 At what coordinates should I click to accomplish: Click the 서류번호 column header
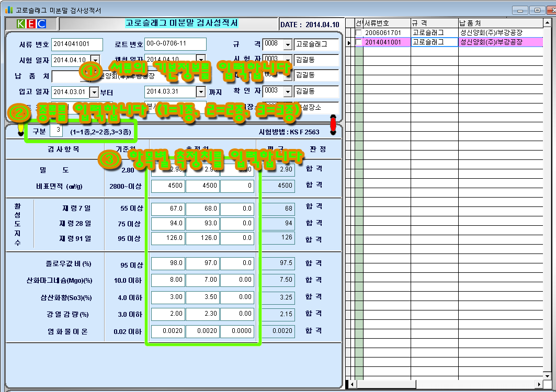(x=386, y=24)
